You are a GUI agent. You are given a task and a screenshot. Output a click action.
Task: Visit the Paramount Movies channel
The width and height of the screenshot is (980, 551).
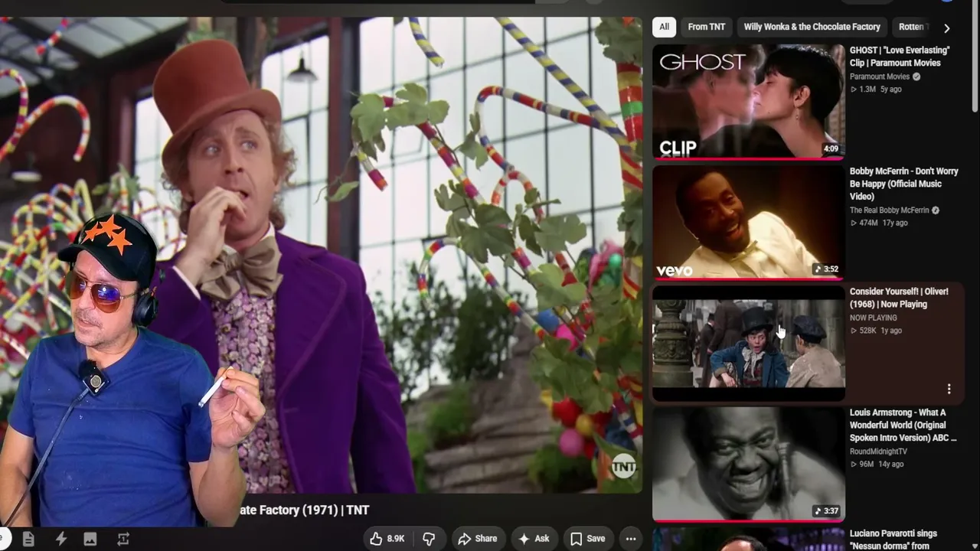pos(880,77)
